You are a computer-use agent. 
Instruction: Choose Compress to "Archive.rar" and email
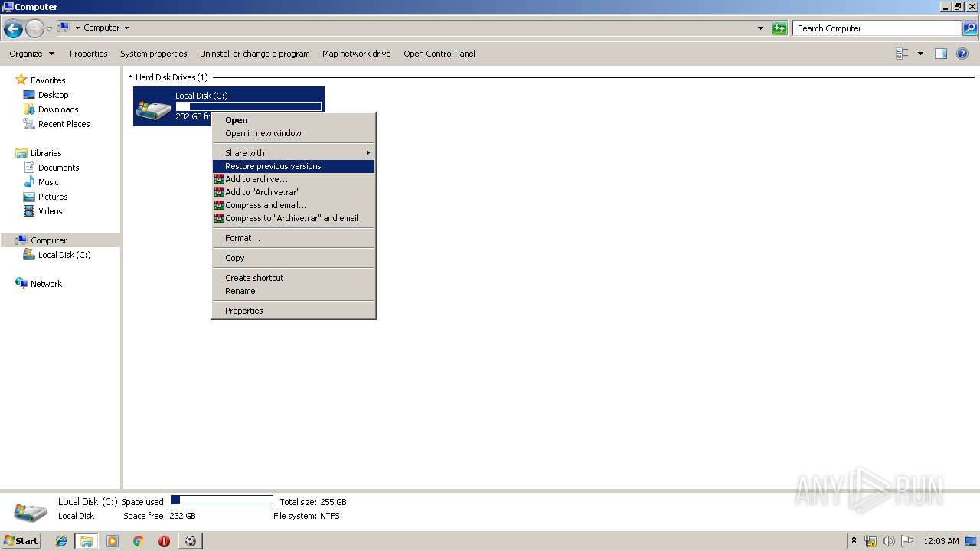(x=293, y=218)
